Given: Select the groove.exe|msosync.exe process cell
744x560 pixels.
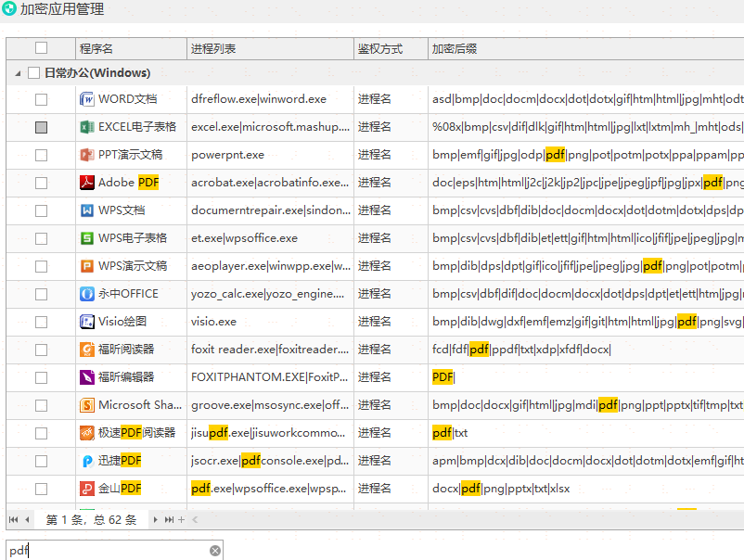Looking at the screenshot, I should pyautogui.click(x=271, y=405).
